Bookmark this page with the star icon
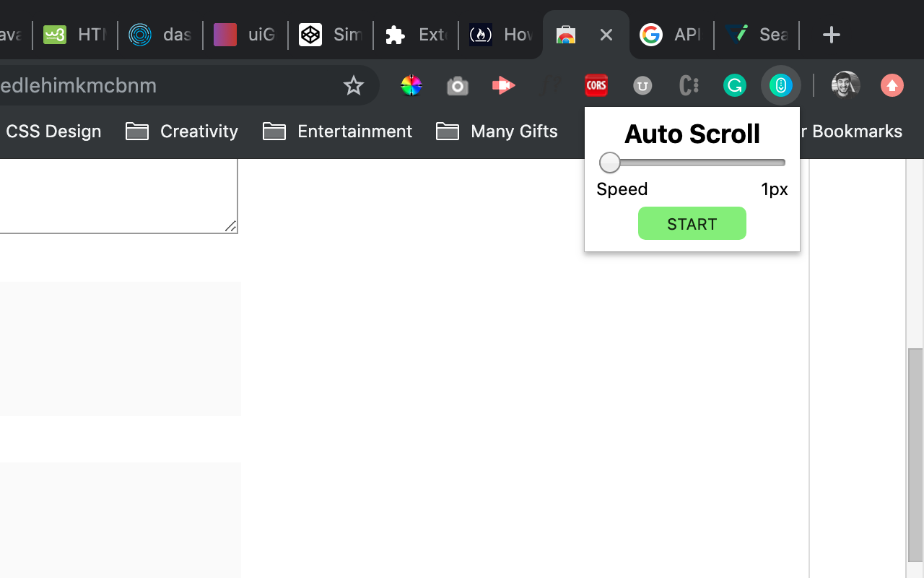Screen dimensions: 924x578 click(353, 85)
